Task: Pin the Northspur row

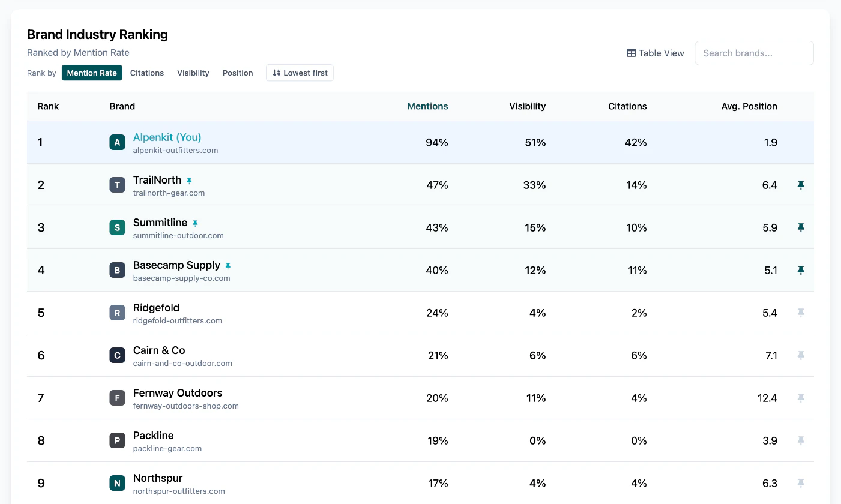Action: [x=800, y=483]
